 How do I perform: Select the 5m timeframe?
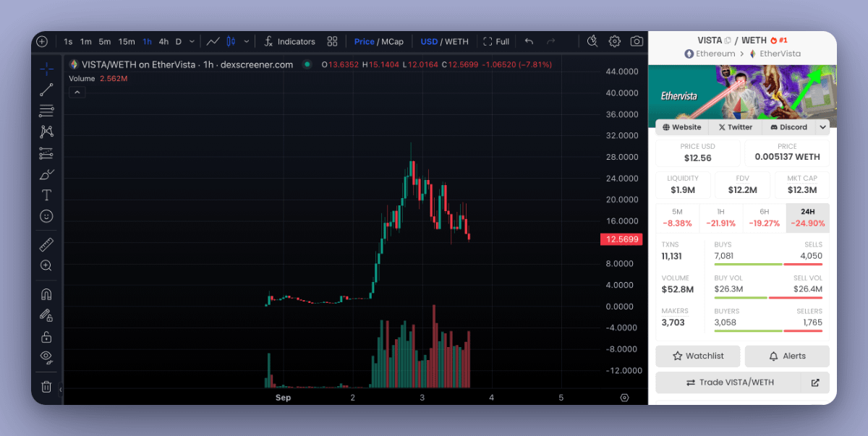[105, 42]
